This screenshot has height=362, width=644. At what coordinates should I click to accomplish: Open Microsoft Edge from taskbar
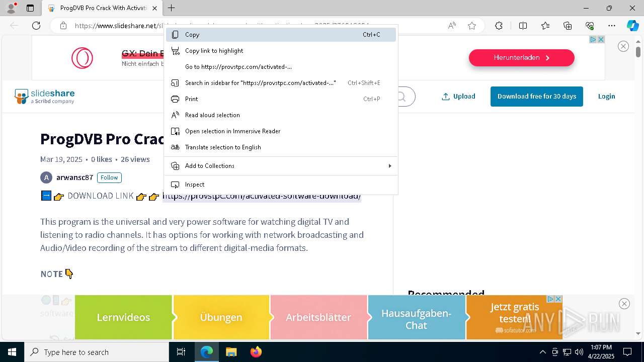point(207,352)
